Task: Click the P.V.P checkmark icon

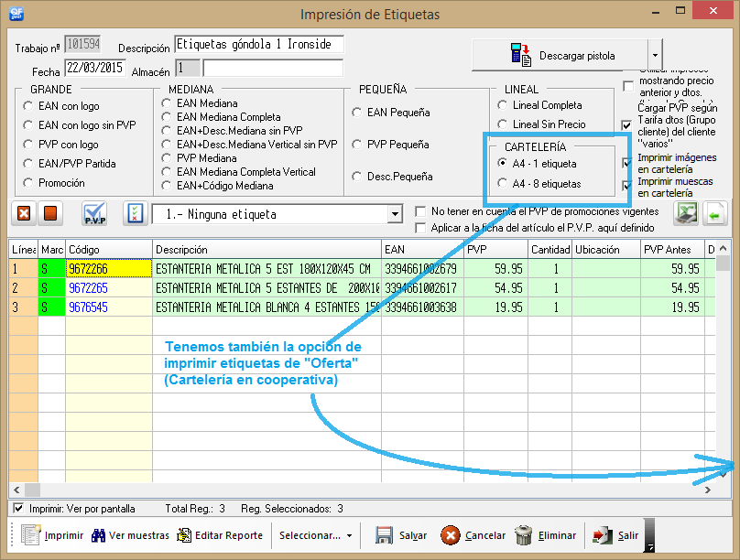Action: coord(94,214)
